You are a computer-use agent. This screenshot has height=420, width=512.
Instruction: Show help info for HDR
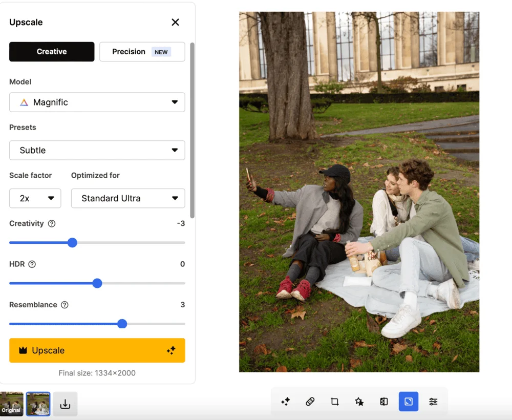pyautogui.click(x=32, y=264)
